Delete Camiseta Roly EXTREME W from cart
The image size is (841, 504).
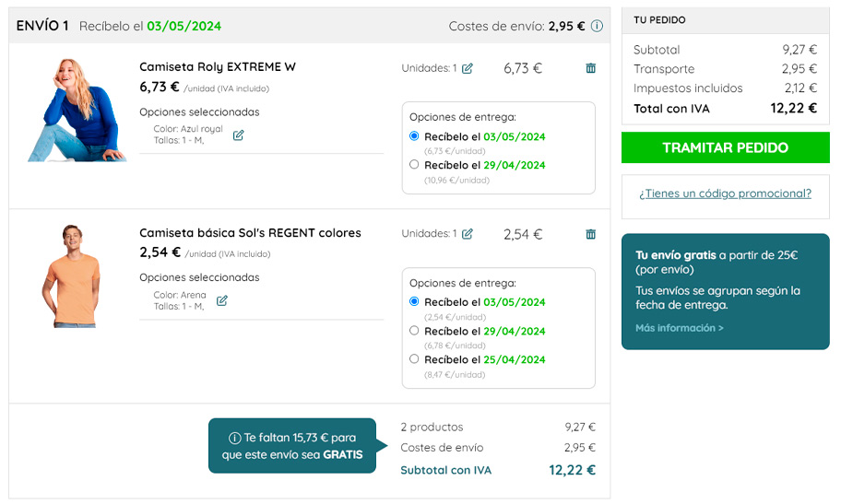(x=590, y=68)
